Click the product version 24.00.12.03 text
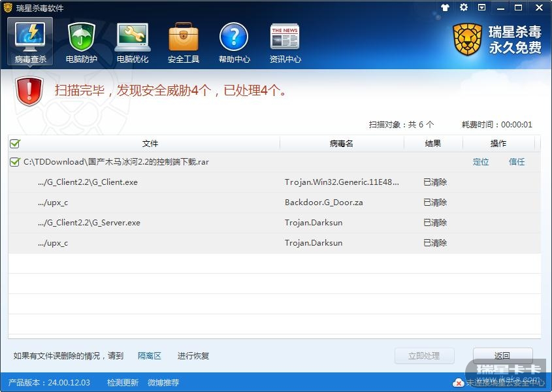The image size is (552, 392). 49,382
